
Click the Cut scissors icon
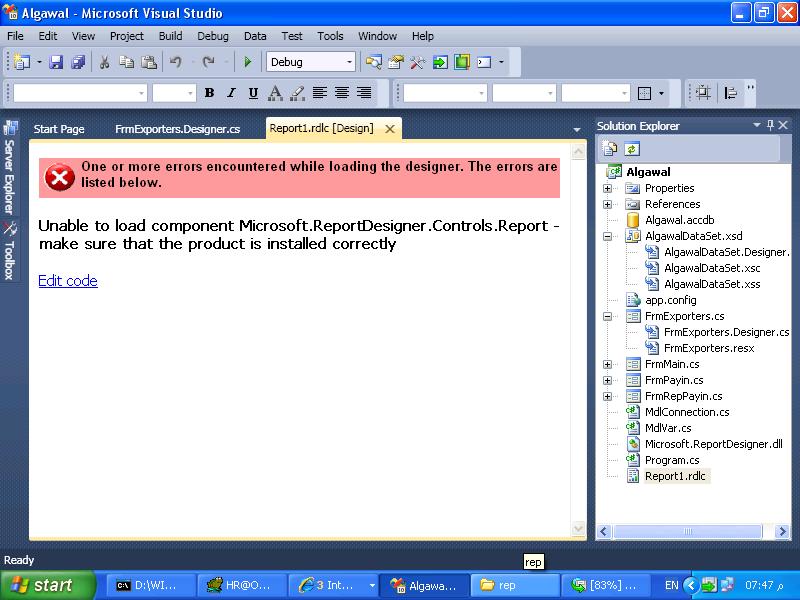coord(104,62)
